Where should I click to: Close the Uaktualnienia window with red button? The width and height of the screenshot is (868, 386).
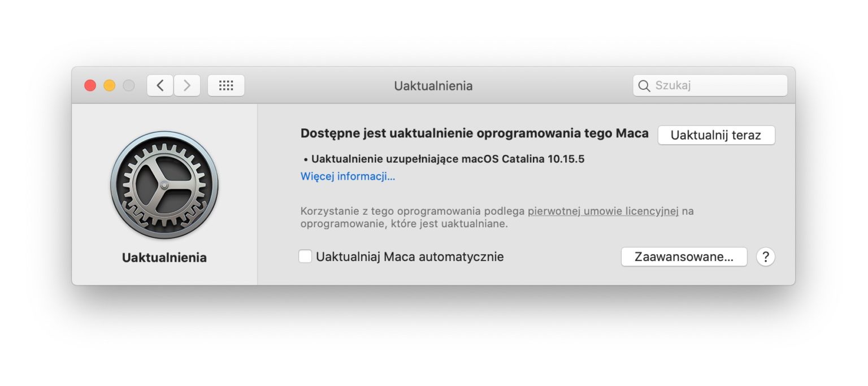(90, 86)
